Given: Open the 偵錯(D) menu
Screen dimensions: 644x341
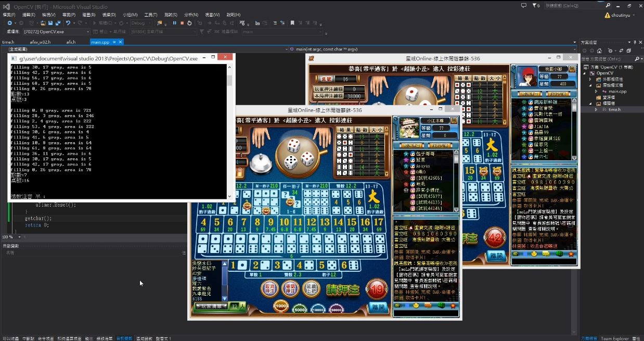Looking at the screenshot, I should [108, 15].
